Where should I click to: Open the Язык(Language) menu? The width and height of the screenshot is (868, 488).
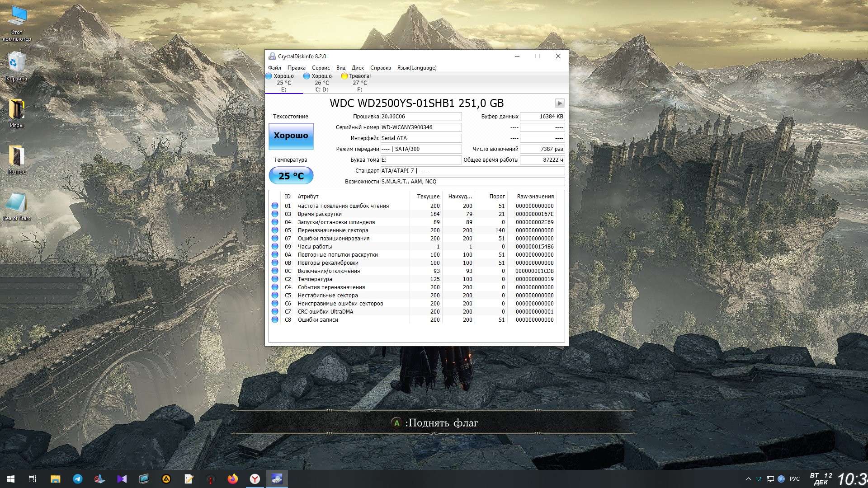[416, 68]
